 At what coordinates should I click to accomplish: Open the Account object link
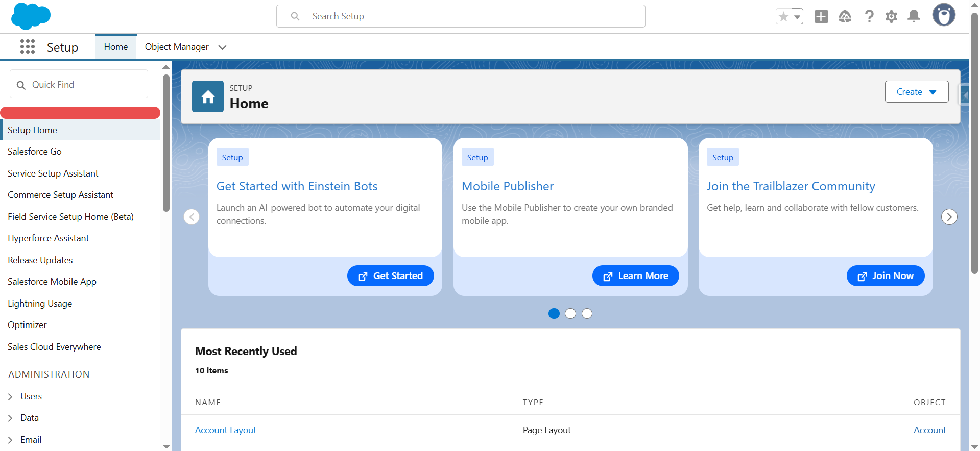(929, 430)
